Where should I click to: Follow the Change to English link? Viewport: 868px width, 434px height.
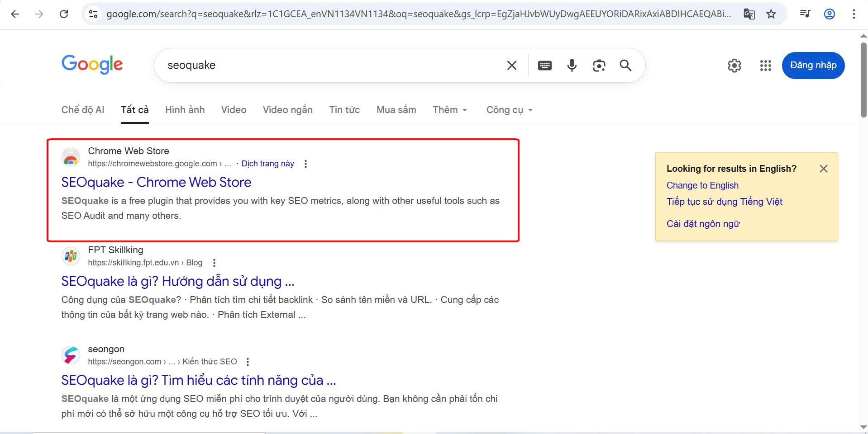702,185
